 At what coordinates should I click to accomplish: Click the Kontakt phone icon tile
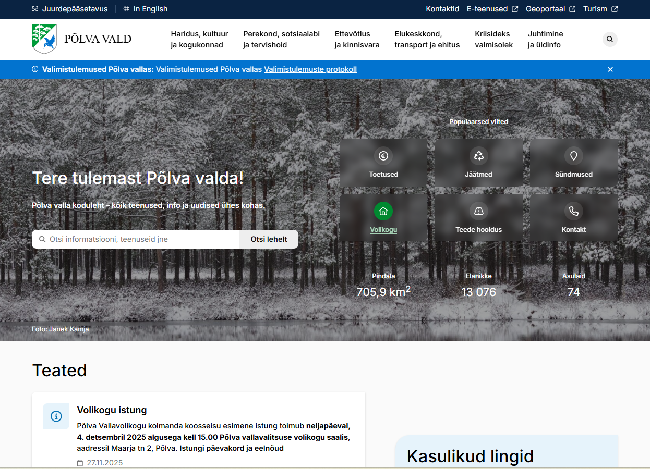573,211
